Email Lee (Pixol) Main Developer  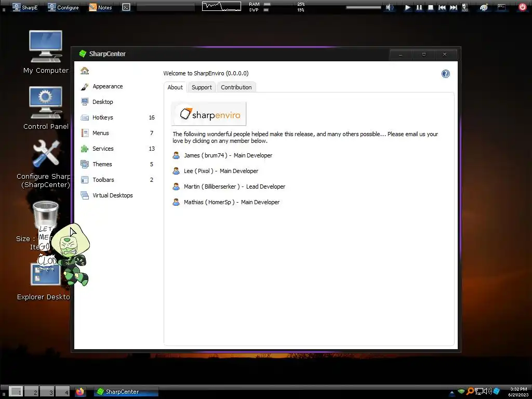[221, 171]
